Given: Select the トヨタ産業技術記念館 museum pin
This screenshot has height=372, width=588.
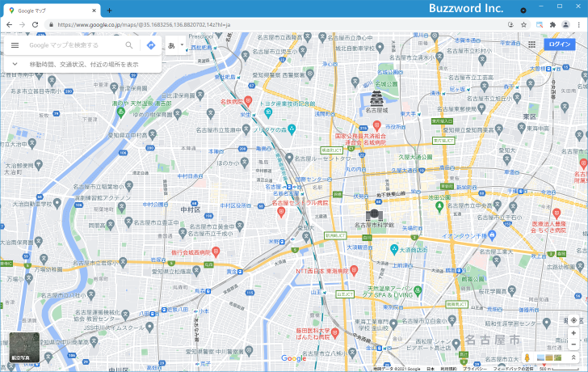Looking at the screenshot, I should [x=268, y=112].
